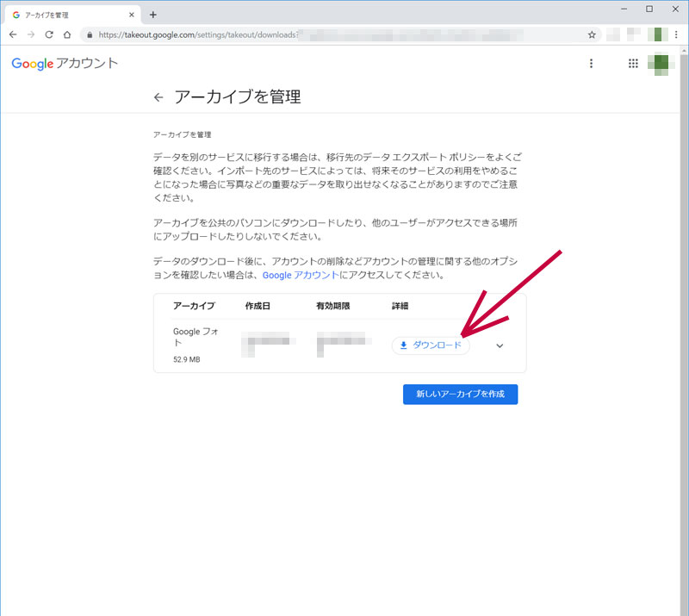Screen dimensions: 689x616
Task: Reload the current page
Action: click(49, 34)
